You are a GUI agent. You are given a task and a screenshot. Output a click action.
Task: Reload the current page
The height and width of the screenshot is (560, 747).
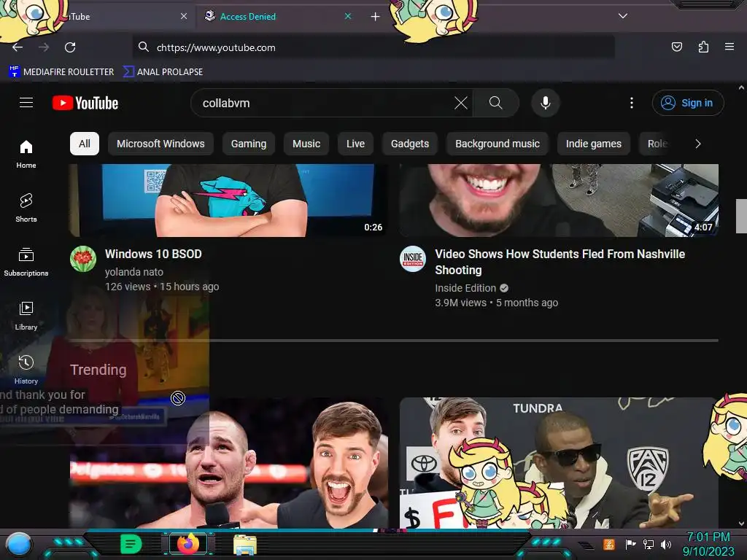tap(70, 47)
